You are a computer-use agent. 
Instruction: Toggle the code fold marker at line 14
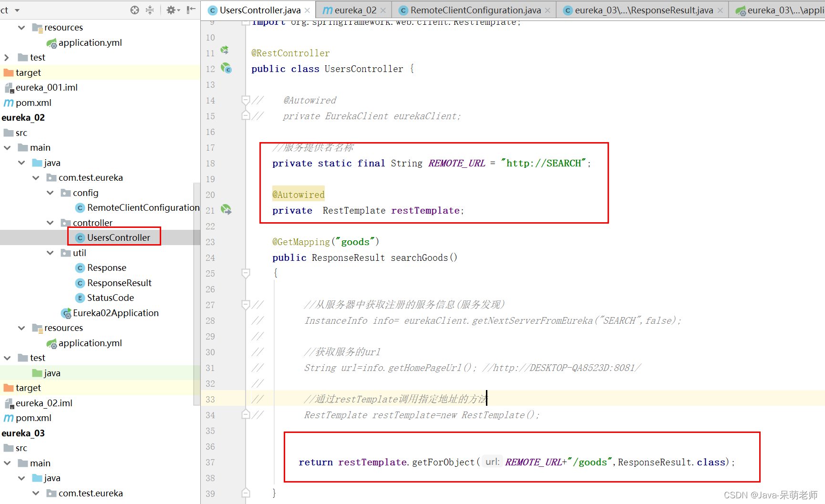[x=246, y=100]
